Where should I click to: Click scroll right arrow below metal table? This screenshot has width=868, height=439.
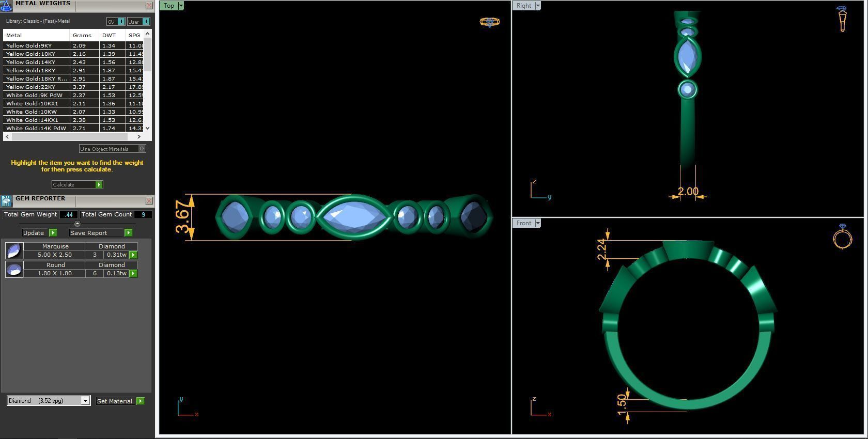(x=138, y=136)
